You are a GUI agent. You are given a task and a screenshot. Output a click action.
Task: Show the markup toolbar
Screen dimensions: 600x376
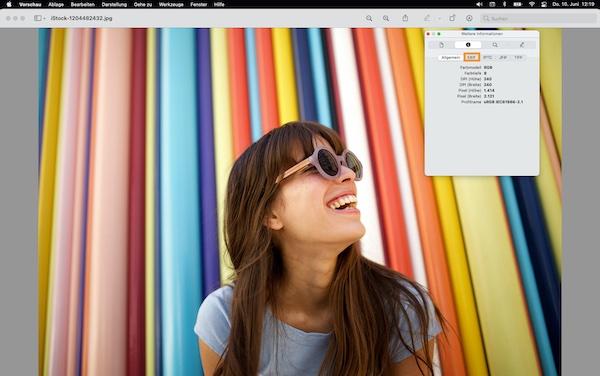tap(469, 18)
